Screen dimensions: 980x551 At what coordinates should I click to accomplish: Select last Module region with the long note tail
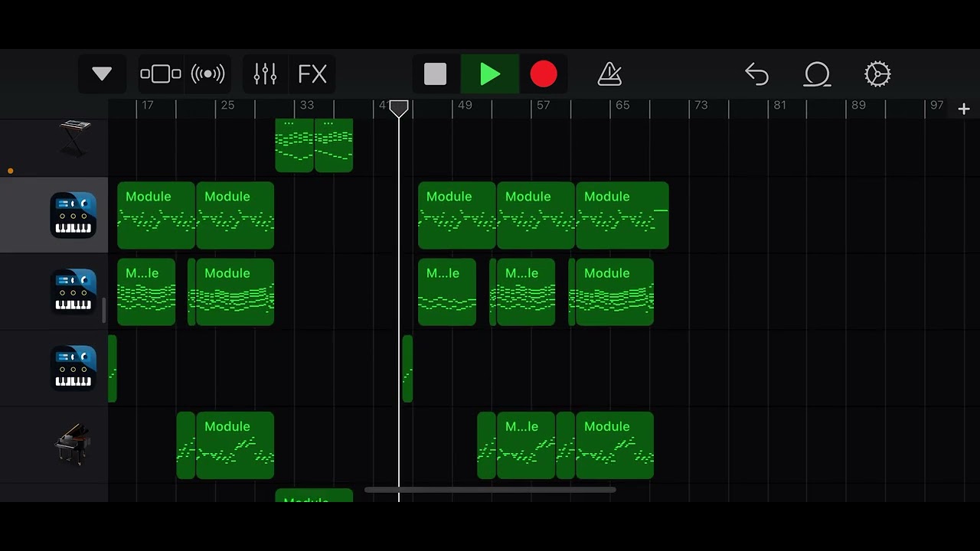[622, 215]
